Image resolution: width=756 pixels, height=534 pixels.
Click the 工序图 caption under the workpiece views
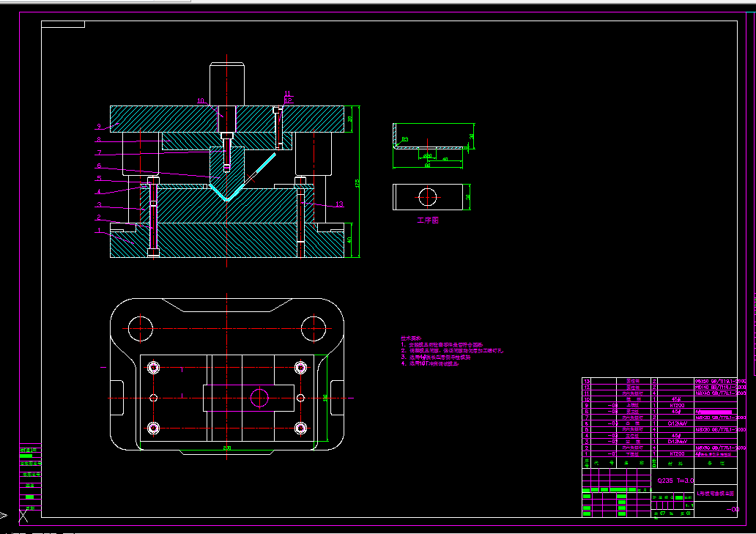(428, 220)
